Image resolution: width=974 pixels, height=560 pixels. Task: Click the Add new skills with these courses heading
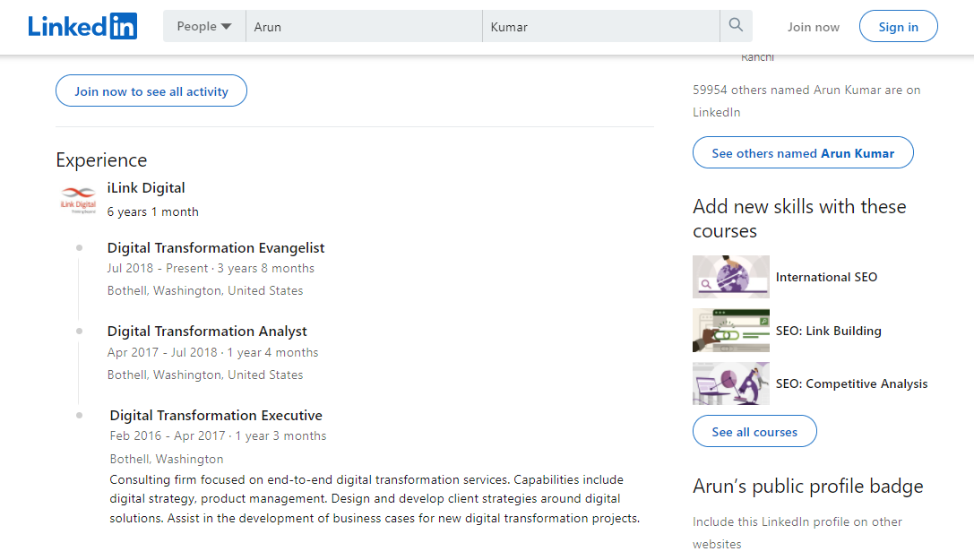[x=799, y=219]
